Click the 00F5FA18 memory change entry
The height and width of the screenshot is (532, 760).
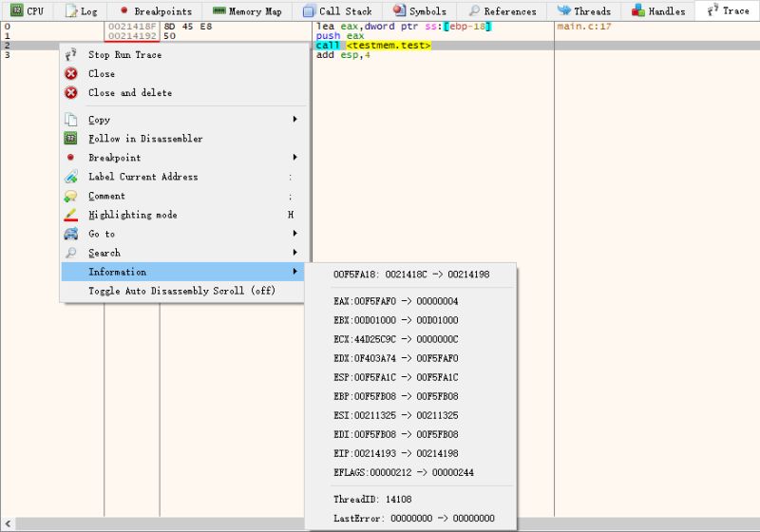click(x=411, y=275)
